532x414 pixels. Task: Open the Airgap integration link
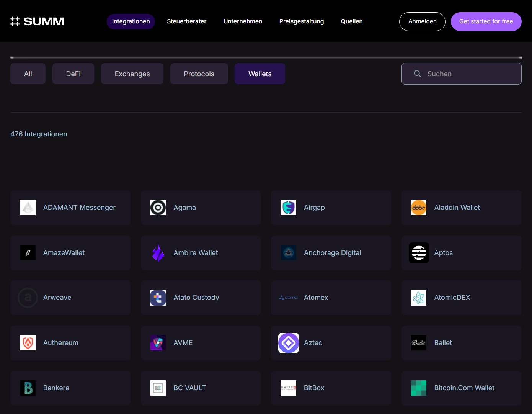coord(331,208)
